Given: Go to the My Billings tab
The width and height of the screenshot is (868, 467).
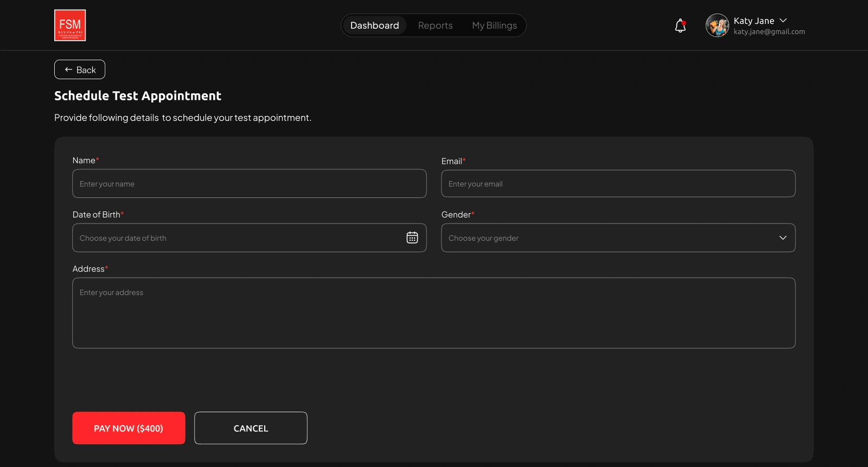Looking at the screenshot, I should 494,25.
